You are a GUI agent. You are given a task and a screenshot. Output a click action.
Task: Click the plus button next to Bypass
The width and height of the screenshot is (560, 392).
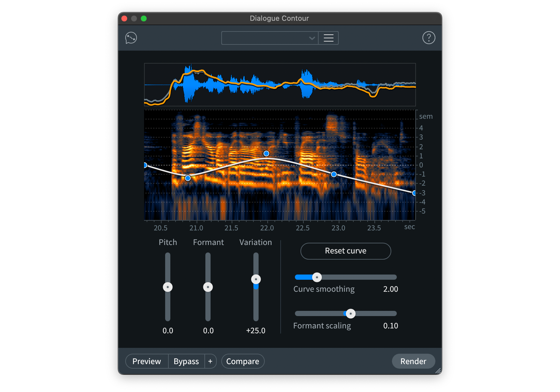click(x=210, y=361)
